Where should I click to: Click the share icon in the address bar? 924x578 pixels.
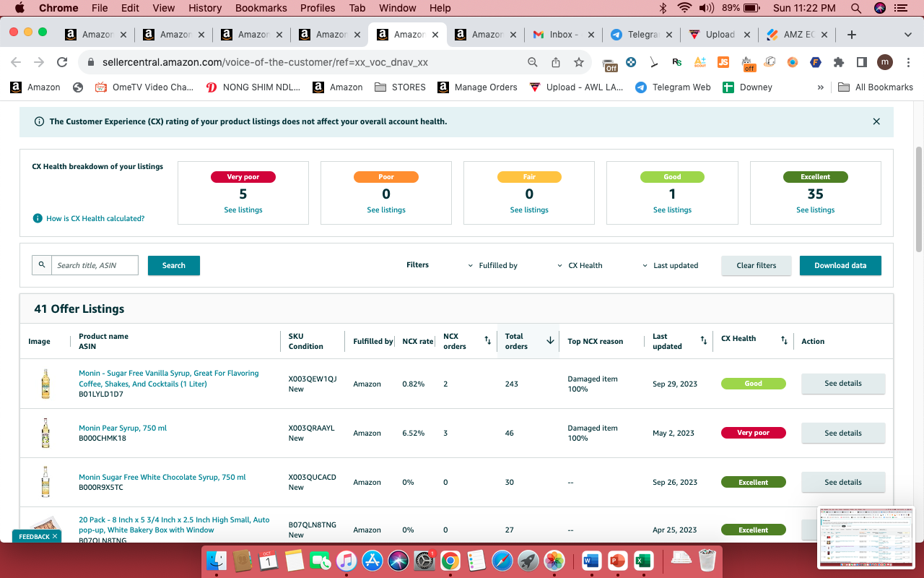[x=556, y=62]
